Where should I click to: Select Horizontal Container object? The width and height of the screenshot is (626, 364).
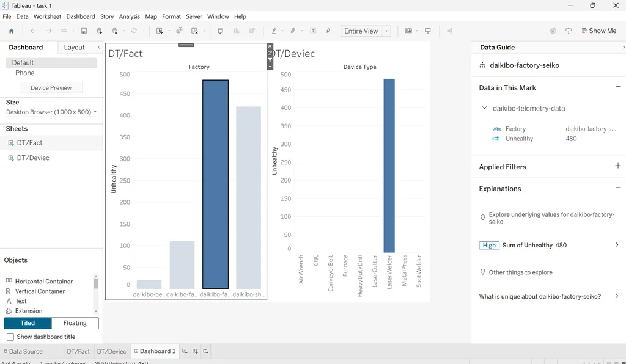(x=44, y=282)
